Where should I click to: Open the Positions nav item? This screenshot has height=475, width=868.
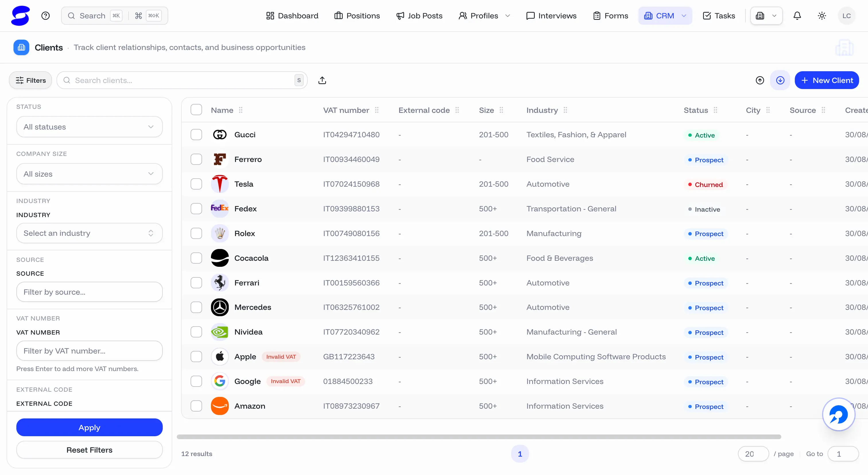(357, 16)
